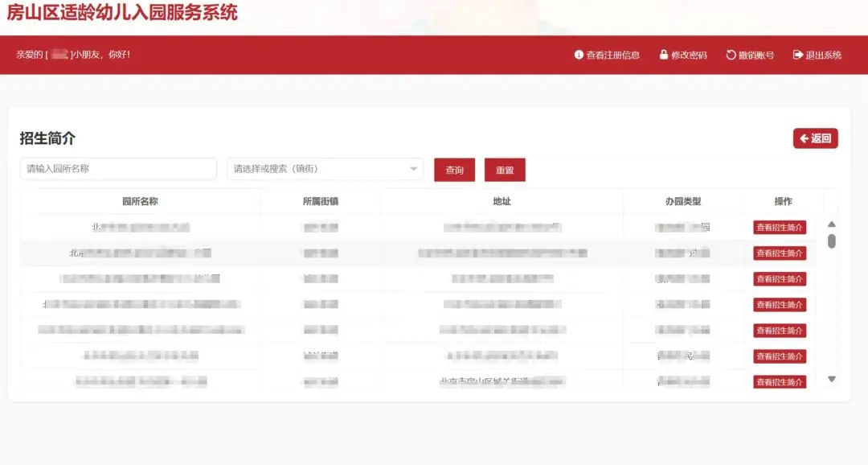The image size is (868, 465).
Task: Open 查看招生简介 for the second row
Action: coord(779,253)
